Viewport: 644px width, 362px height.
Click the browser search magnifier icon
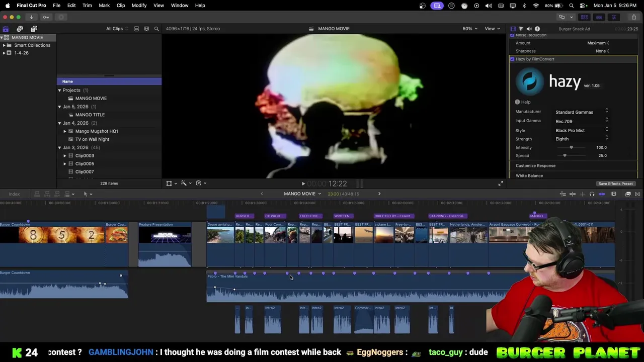(156, 29)
